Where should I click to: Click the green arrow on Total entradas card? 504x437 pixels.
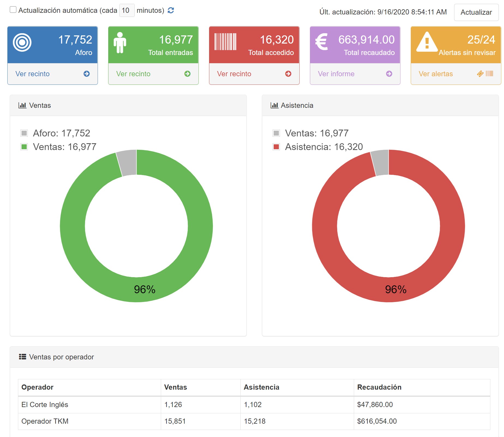(x=188, y=74)
